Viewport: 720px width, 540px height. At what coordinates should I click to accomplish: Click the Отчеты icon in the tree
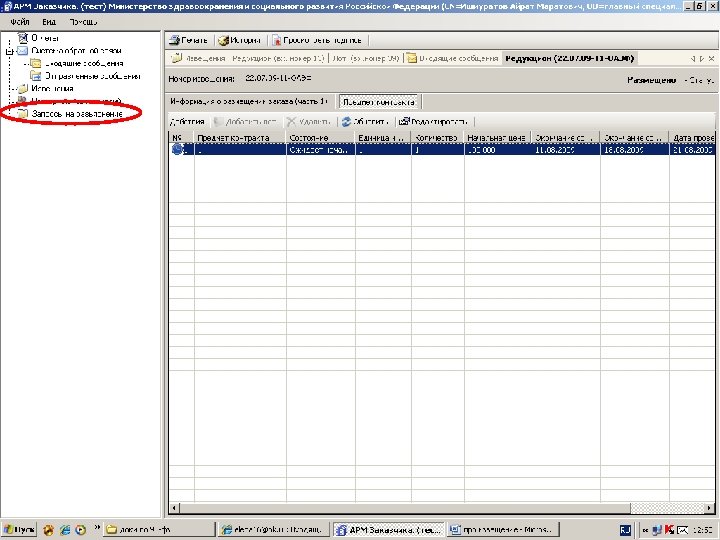pos(22,38)
